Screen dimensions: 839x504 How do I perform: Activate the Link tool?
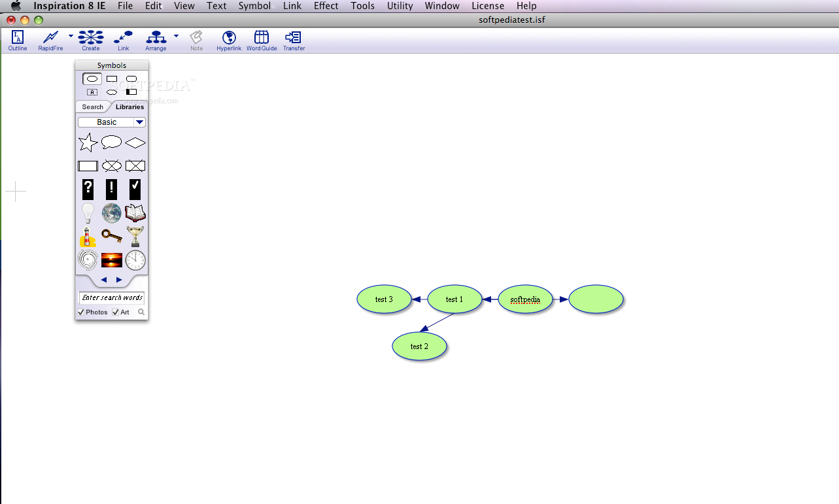123,40
